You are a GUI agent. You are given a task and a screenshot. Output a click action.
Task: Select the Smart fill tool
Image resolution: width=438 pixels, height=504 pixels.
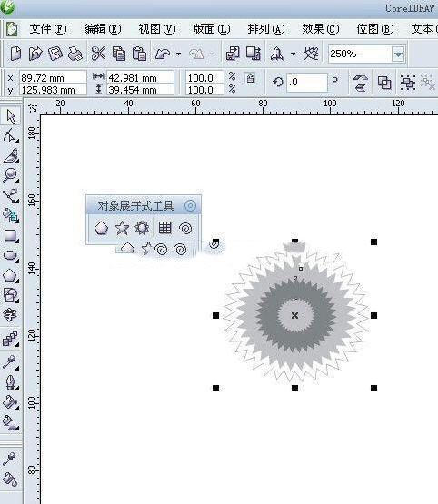pos(11,215)
